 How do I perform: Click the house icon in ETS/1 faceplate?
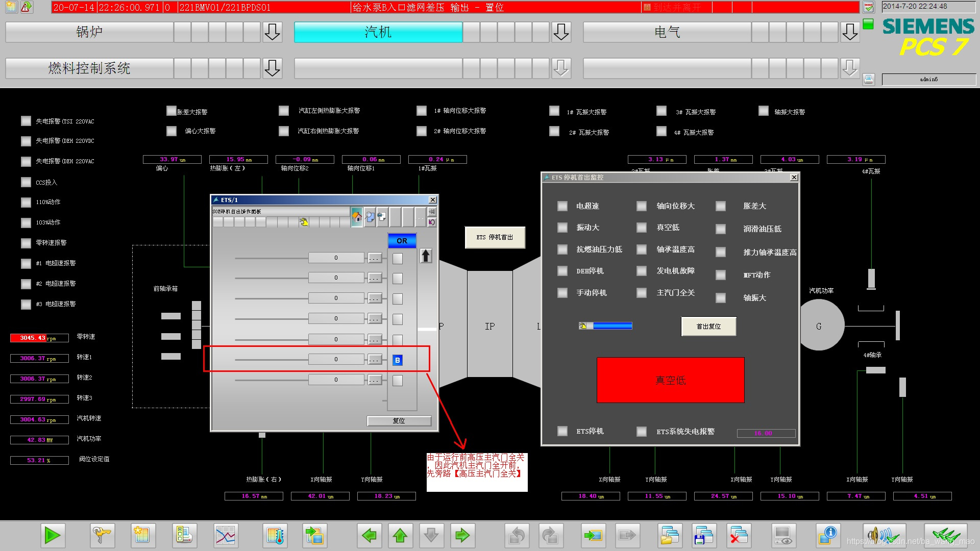coord(357,217)
